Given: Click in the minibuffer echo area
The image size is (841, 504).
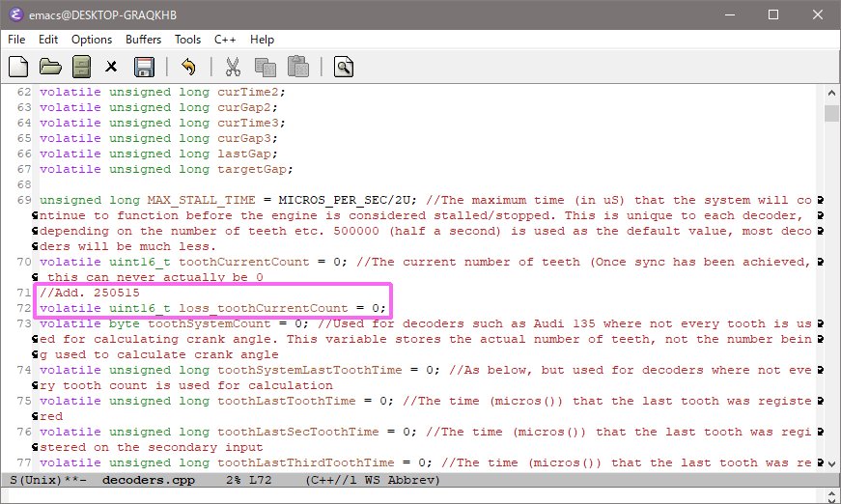Looking at the screenshot, I should (413, 495).
